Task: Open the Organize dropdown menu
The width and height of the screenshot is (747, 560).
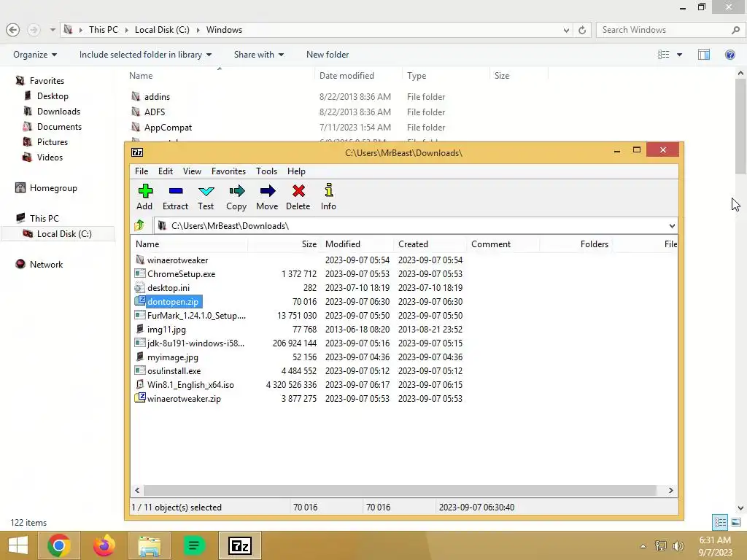Action: click(35, 55)
